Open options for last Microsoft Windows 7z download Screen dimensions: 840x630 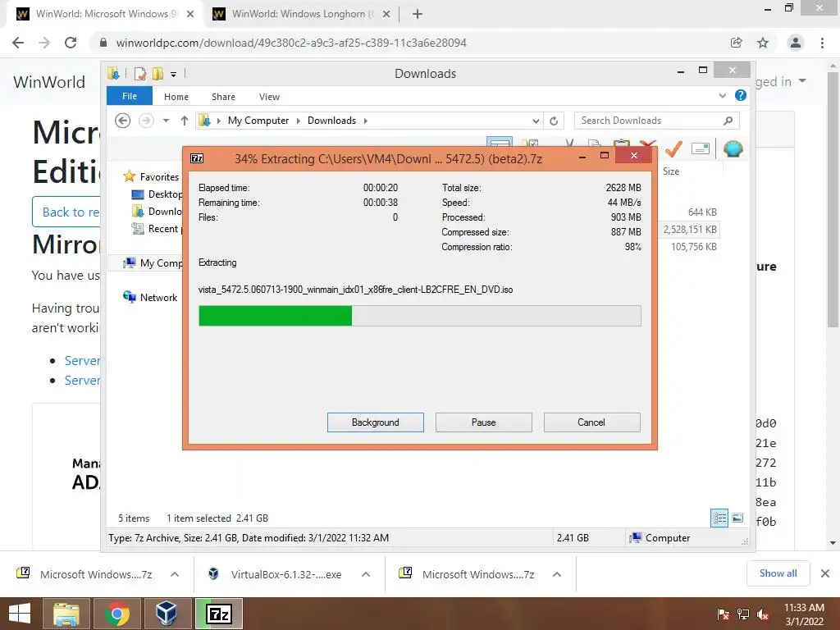pyautogui.click(x=557, y=574)
